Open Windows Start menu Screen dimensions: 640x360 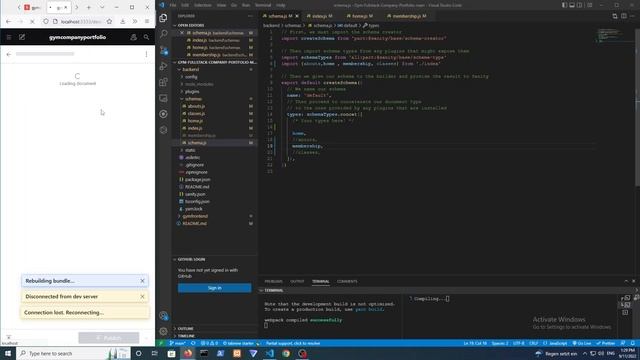pyautogui.click(x=8, y=353)
